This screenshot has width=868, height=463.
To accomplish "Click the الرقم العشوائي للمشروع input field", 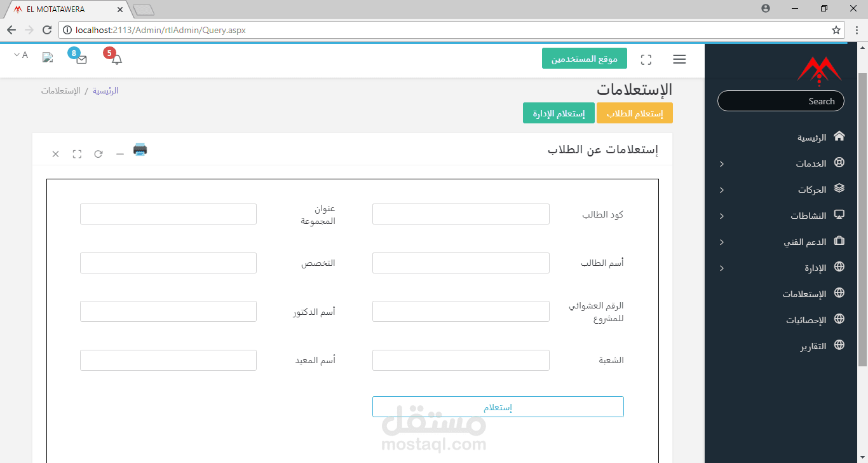I will point(461,312).
